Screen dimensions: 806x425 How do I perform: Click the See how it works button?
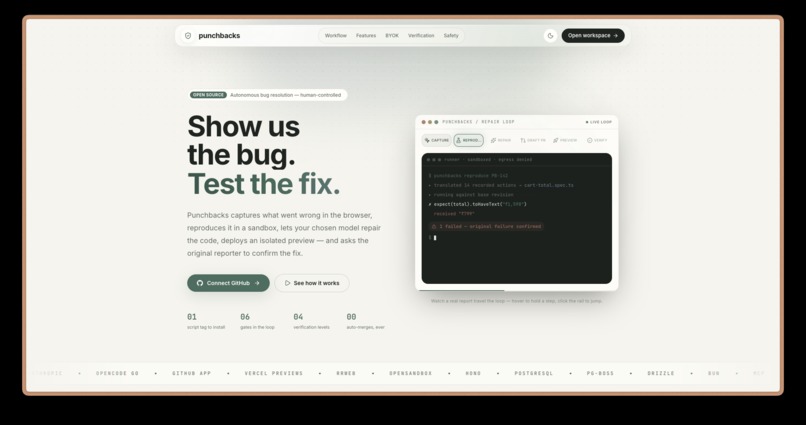click(312, 283)
